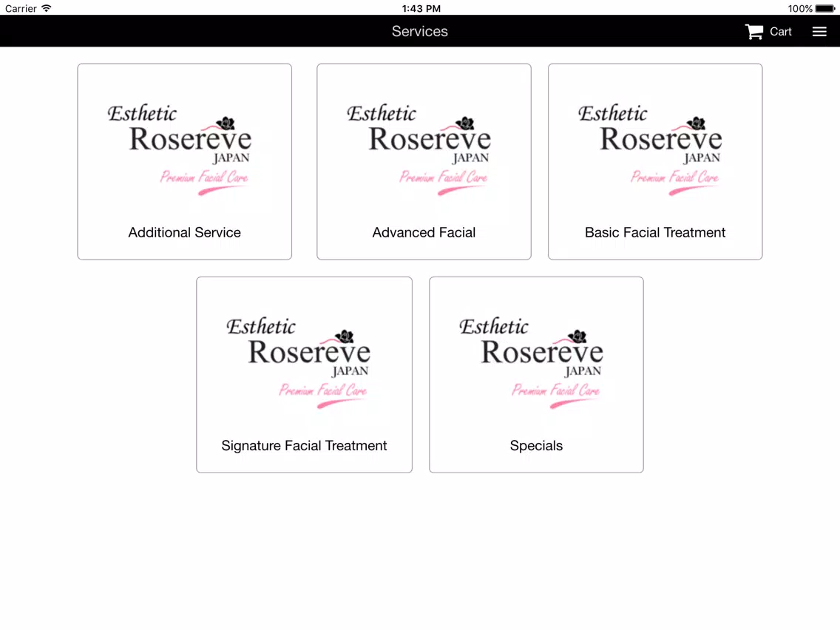Tap the Wi-Fi status icon
The width and height of the screenshot is (840, 630).
(47, 8)
